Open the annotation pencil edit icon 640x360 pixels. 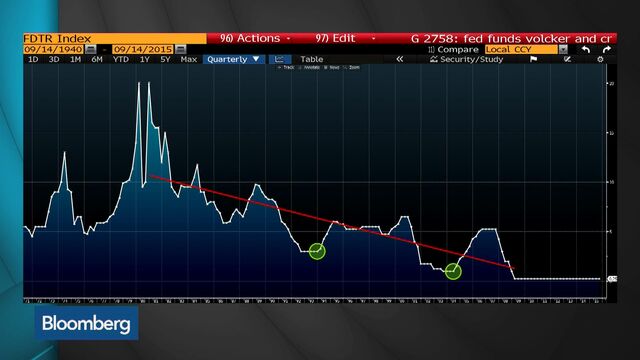tap(567, 59)
